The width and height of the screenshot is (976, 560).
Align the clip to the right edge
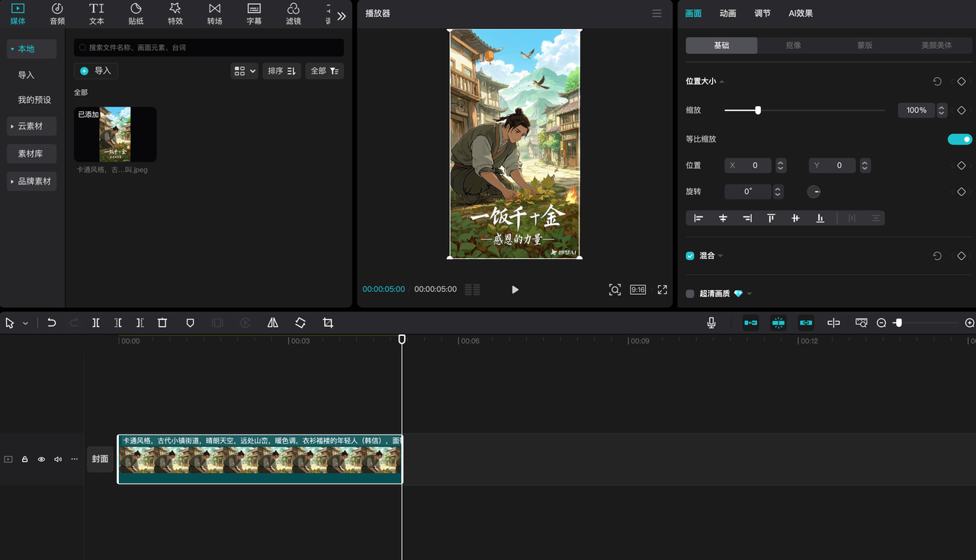pyautogui.click(x=747, y=218)
